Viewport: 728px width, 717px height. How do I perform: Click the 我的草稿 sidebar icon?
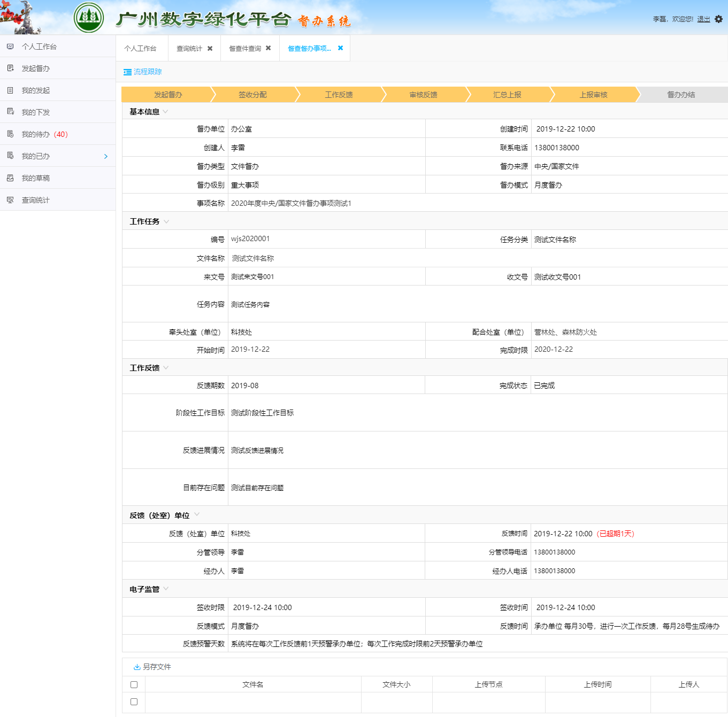point(10,178)
